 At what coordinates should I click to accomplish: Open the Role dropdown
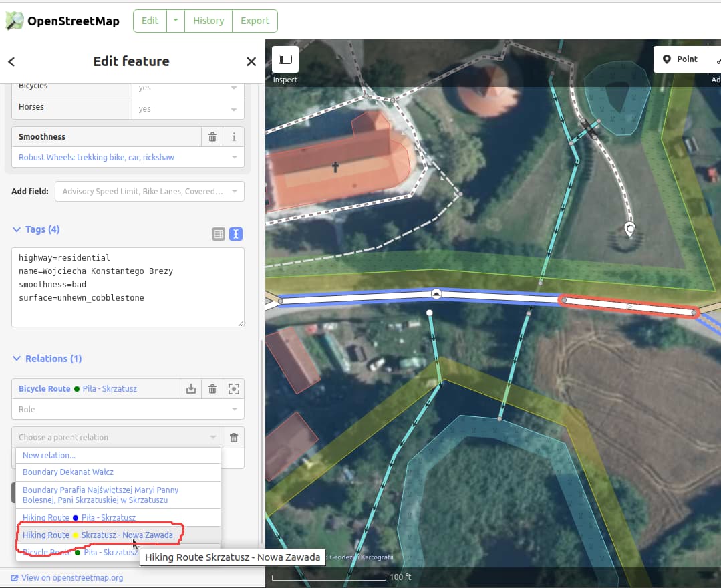click(128, 409)
